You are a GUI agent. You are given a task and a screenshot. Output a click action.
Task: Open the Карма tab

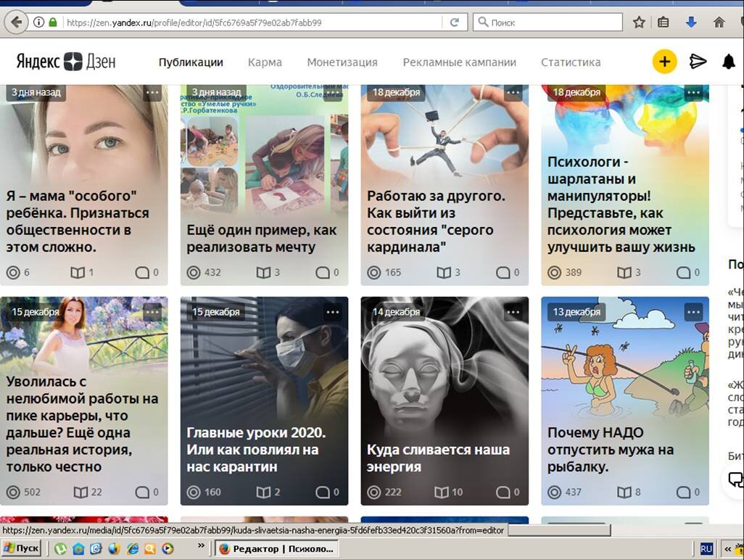point(265,62)
